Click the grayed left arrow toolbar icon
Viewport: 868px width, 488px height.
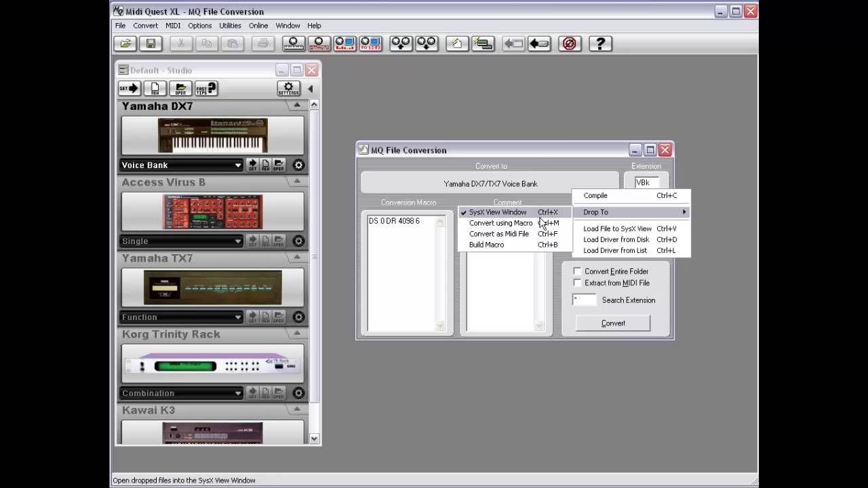coord(513,43)
